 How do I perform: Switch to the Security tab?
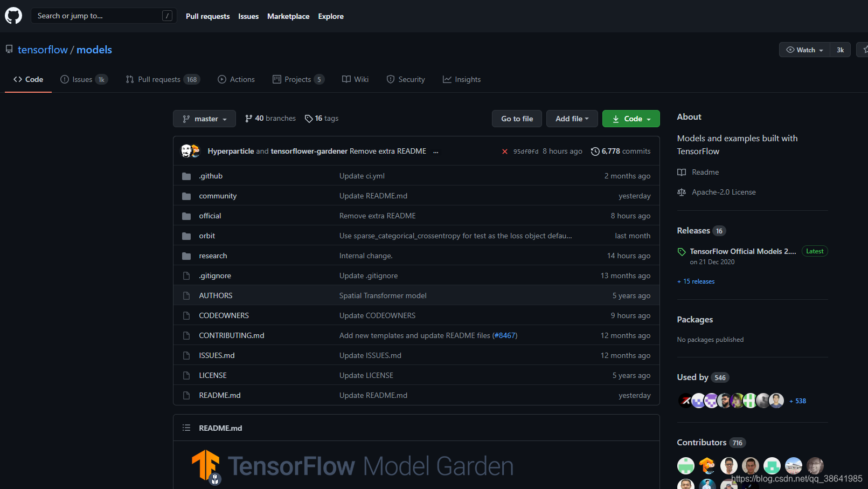click(x=406, y=79)
